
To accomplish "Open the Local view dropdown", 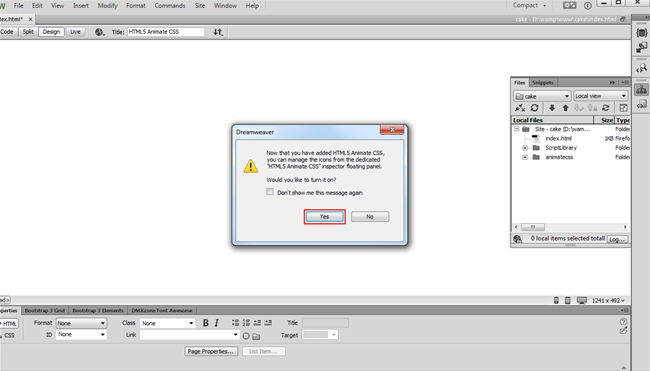I will coord(601,96).
